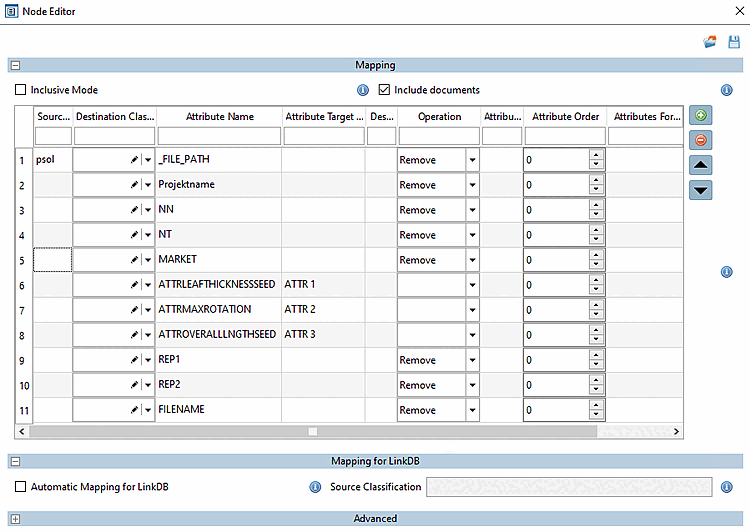Click Attribute Order field of NT row
Viewport: 750px width, 532px height.
[x=557, y=235]
